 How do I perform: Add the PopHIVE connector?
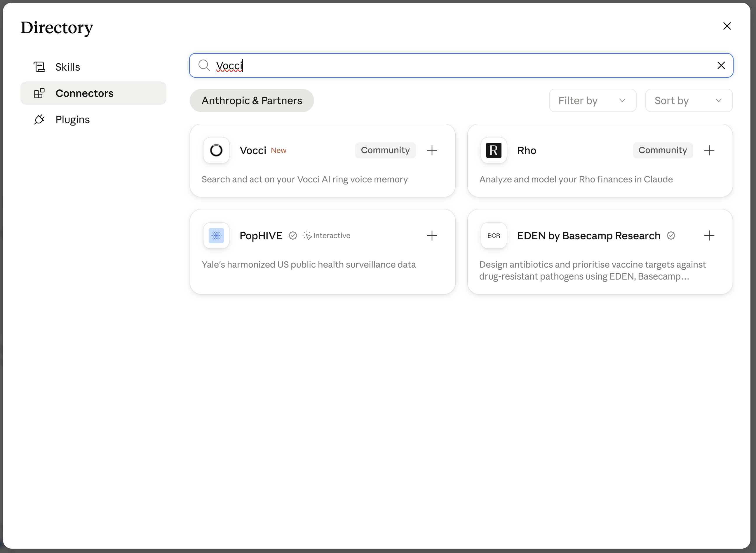(x=432, y=236)
